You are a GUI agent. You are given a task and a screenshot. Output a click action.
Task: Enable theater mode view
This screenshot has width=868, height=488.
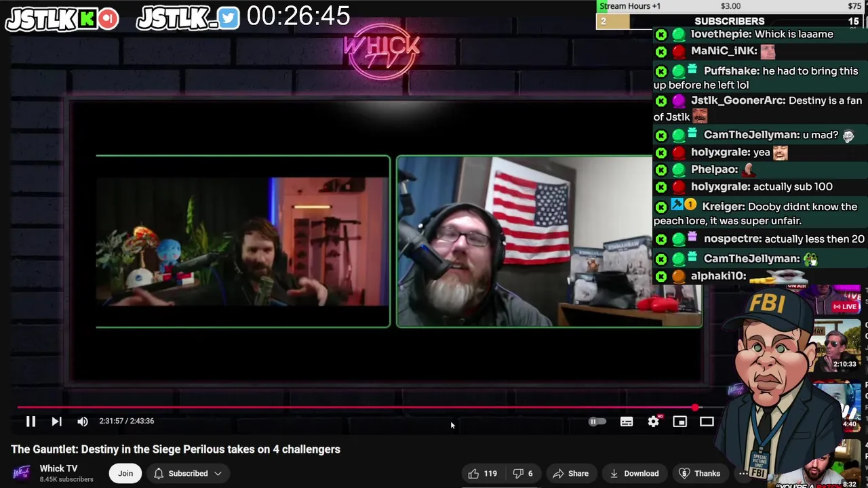707,422
